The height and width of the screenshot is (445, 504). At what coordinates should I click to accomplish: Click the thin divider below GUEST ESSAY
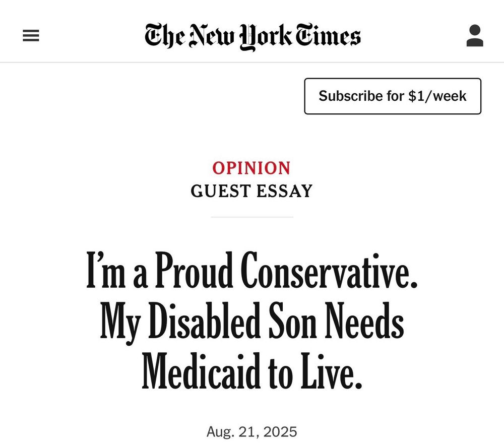(251, 217)
